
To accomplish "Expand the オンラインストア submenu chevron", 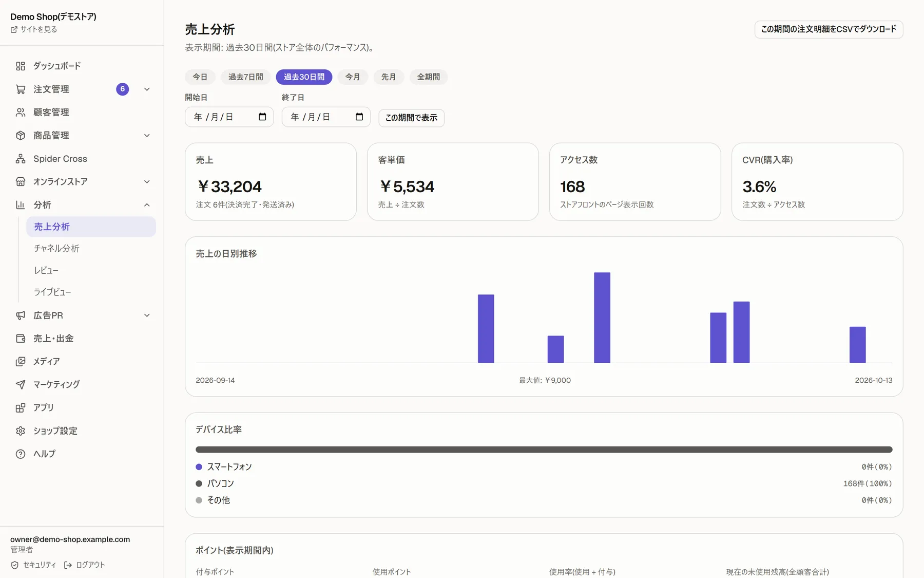I will click(147, 182).
